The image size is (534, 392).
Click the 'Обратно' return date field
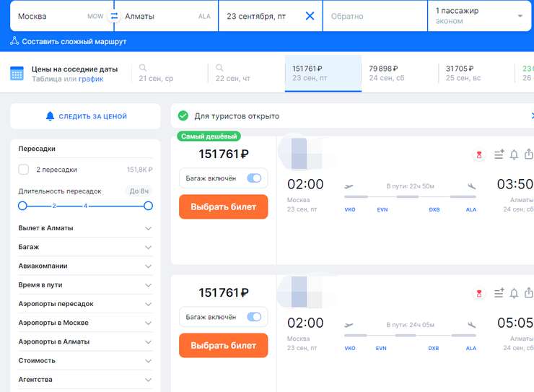[373, 16]
